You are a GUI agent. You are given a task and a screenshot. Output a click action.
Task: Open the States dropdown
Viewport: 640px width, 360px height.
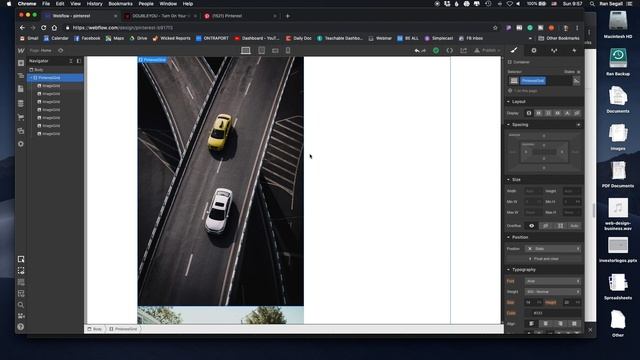click(572, 72)
